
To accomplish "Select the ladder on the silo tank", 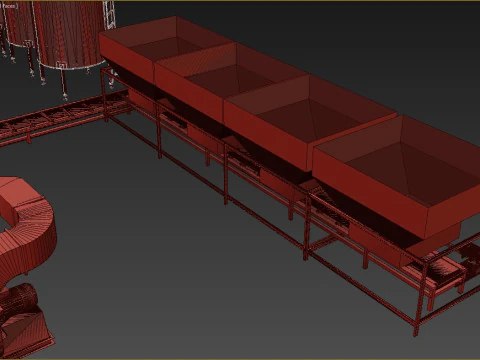I will [109, 15].
